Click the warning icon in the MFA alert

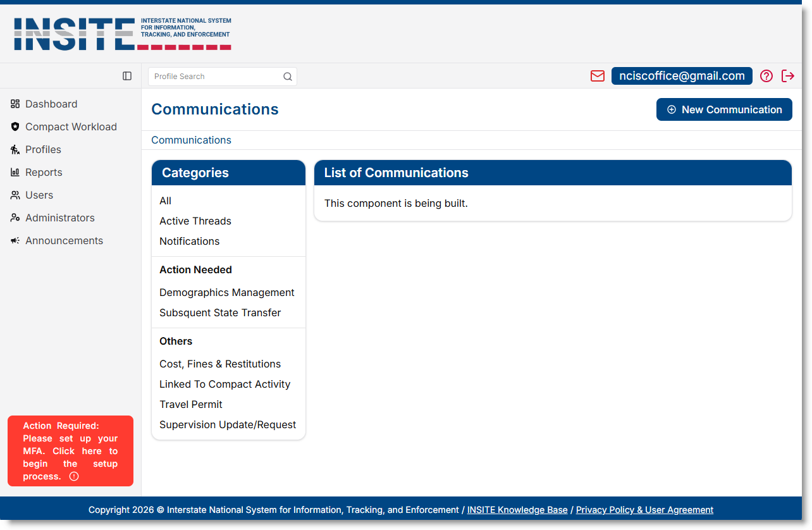(x=74, y=476)
